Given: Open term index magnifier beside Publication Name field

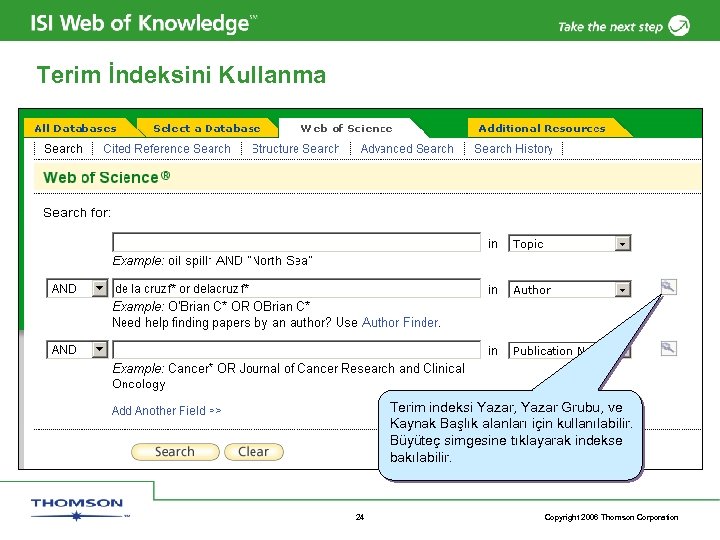Looking at the screenshot, I should (x=669, y=348).
